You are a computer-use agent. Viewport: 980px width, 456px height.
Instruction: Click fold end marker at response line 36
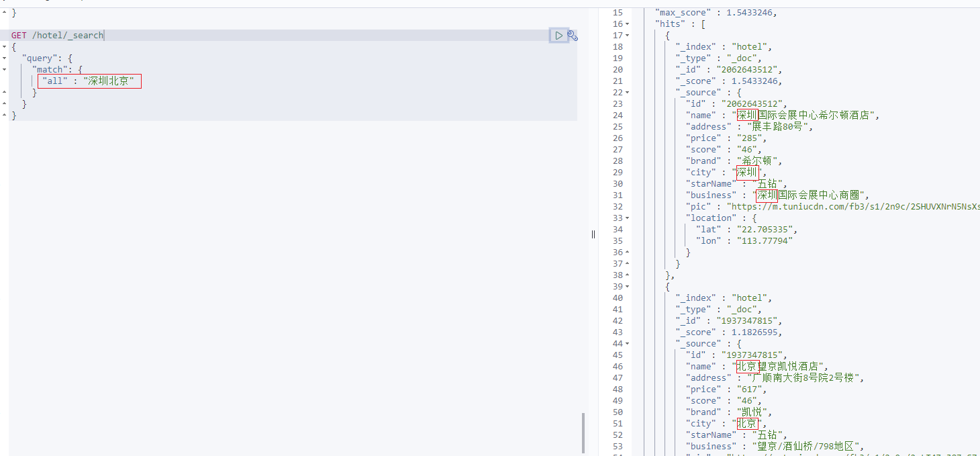pos(627,253)
